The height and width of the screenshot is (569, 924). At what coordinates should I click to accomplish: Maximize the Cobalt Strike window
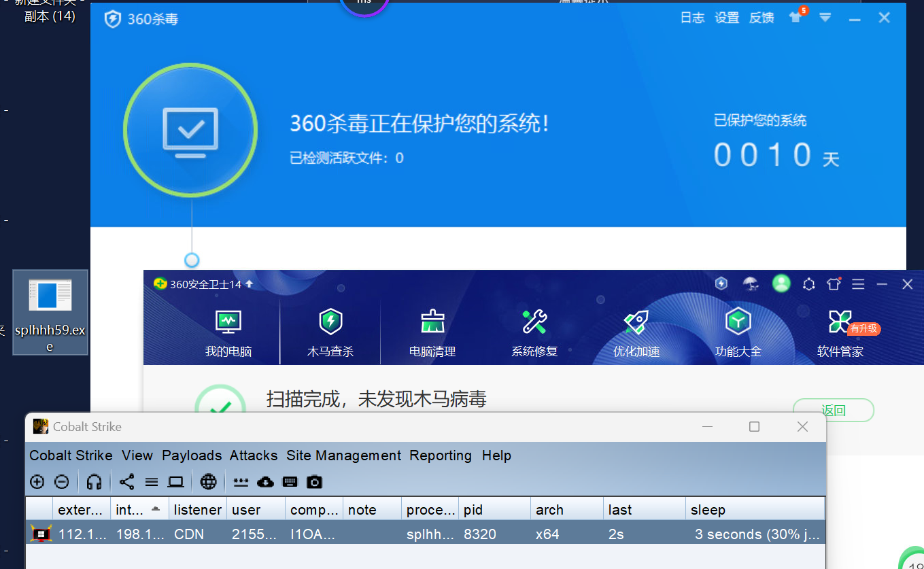pos(754,426)
